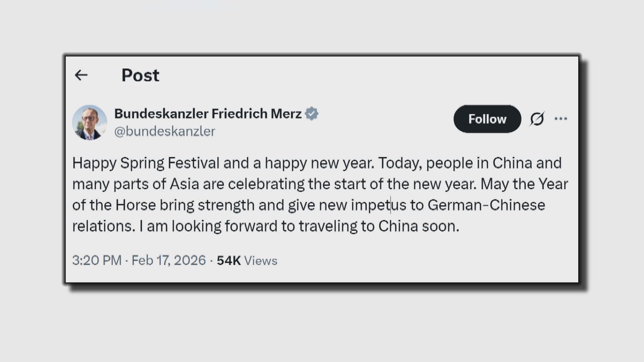Click the word "relations" in the post
Viewport: 644px width, 362px height.
(x=102, y=226)
